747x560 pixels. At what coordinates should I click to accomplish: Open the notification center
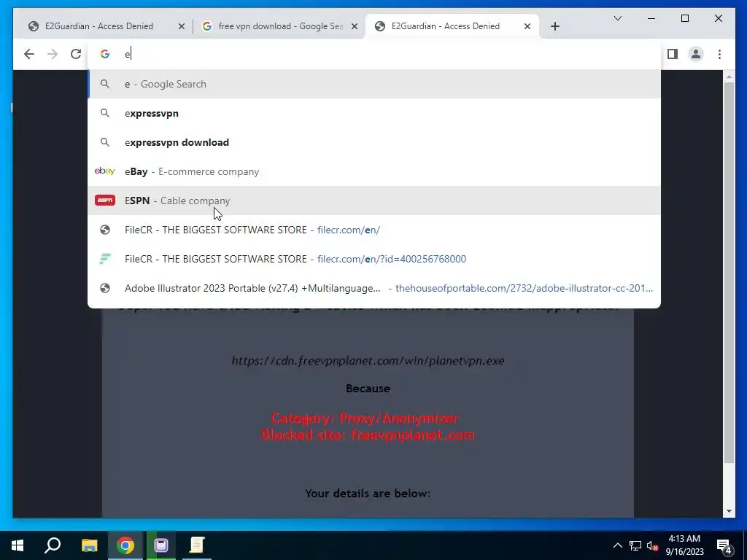[724, 545]
